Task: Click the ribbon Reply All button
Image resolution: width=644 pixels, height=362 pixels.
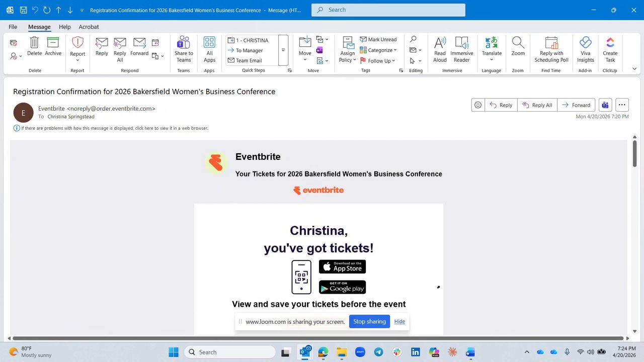Action: coord(120,49)
